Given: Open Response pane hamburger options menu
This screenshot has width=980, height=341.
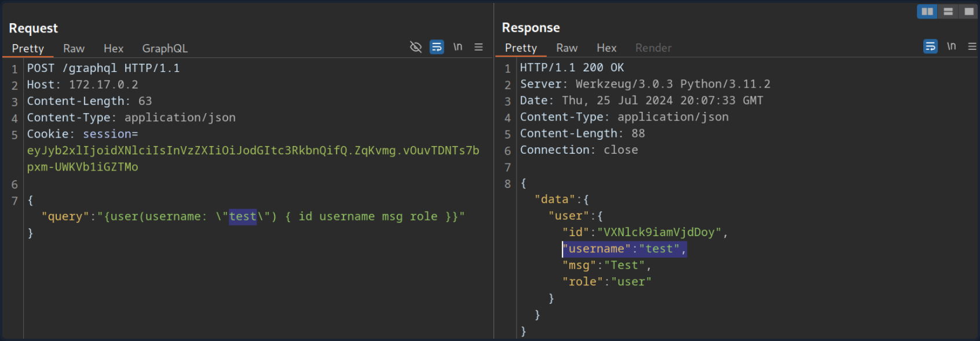Looking at the screenshot, I should (x=972, y=46).
